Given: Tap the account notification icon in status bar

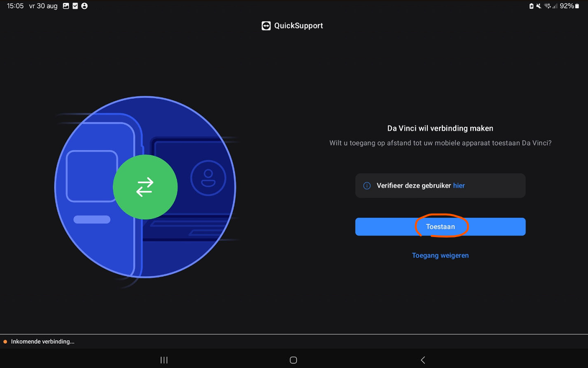Looking at the screenshot, I should pyautogui.click(x=84, y=6).
